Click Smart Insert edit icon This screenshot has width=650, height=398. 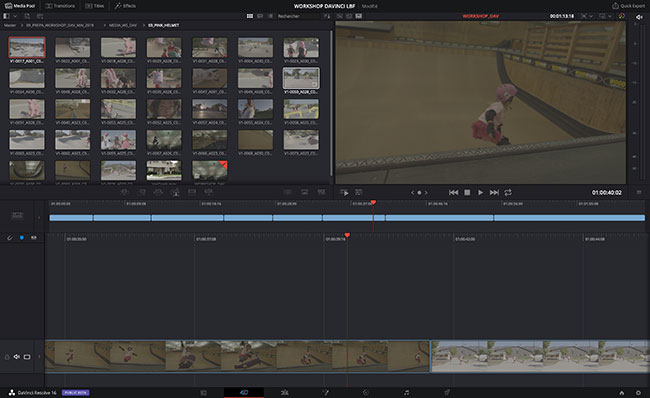[125, 192]
